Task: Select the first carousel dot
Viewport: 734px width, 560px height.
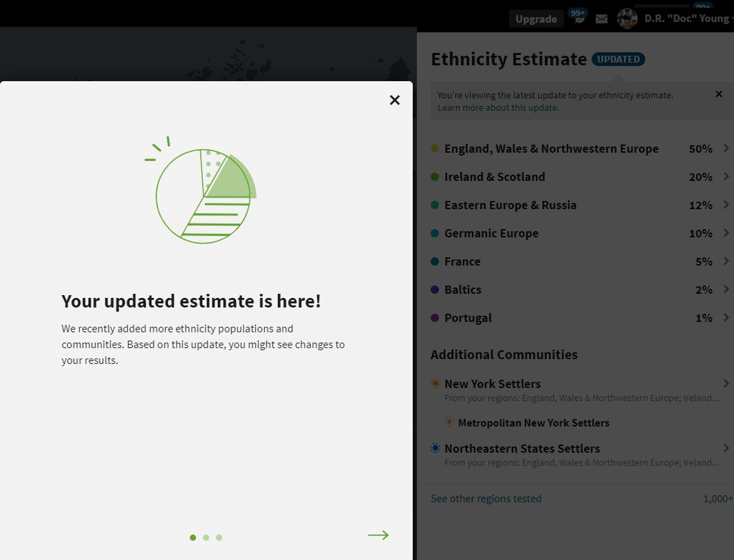Action: [193, 537]
